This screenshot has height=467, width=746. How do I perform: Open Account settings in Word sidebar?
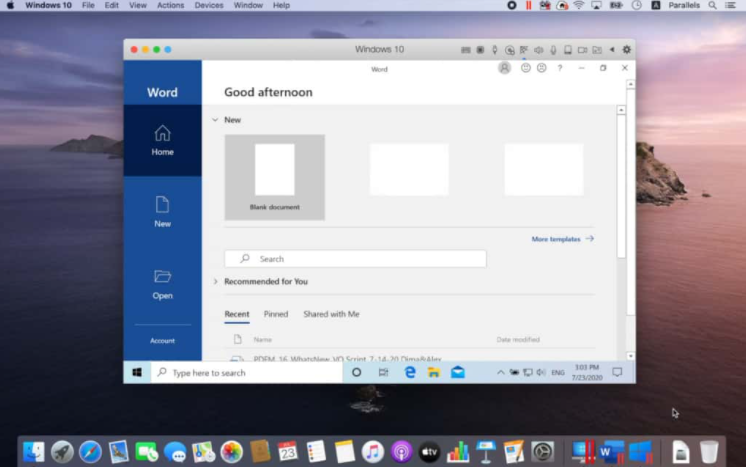coord(162,341)
